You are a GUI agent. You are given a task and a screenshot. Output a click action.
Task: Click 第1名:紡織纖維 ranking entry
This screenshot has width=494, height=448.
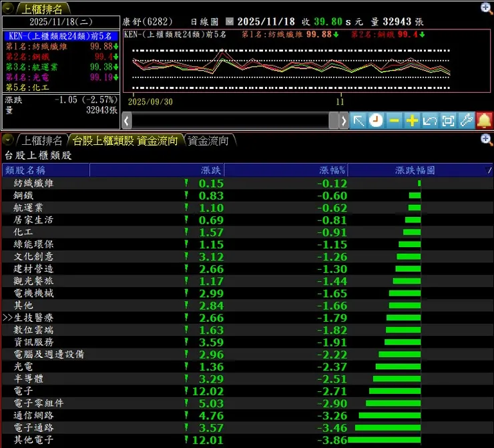click(61, 46)
